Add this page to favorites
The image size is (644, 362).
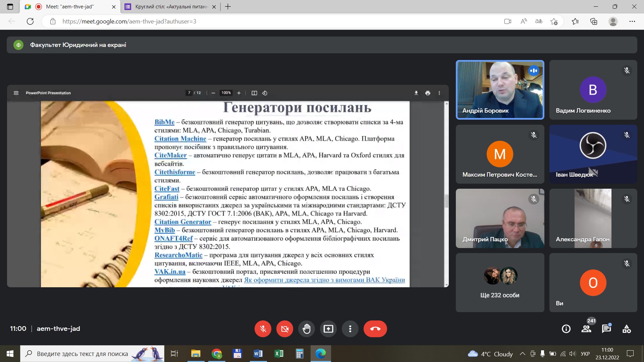tap(554, 21)
